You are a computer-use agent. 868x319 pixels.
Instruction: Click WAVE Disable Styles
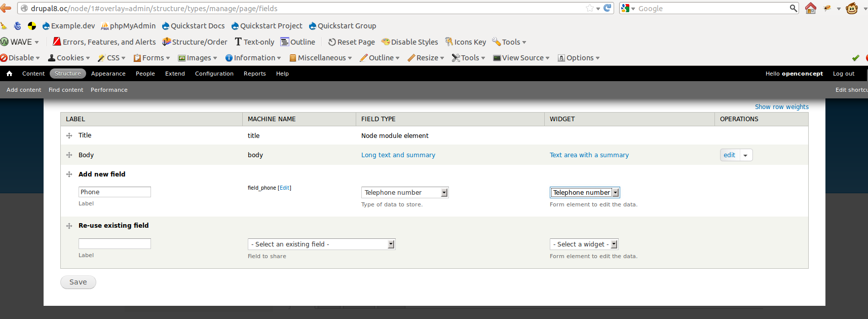tap(410, 42)
